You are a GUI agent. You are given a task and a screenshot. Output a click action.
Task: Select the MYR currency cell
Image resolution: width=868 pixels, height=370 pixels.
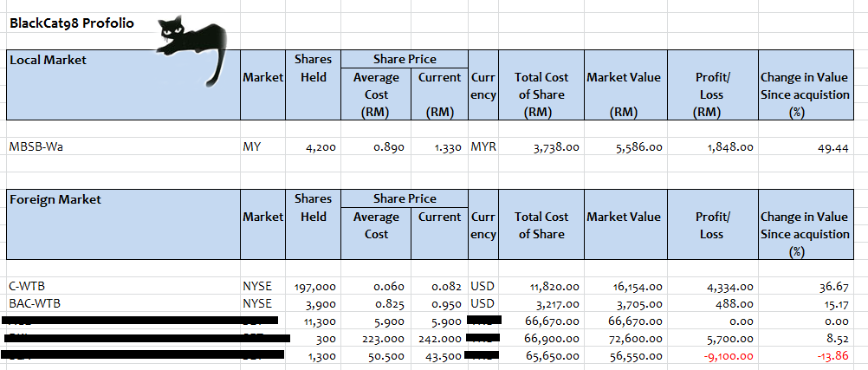coord(483,147)
